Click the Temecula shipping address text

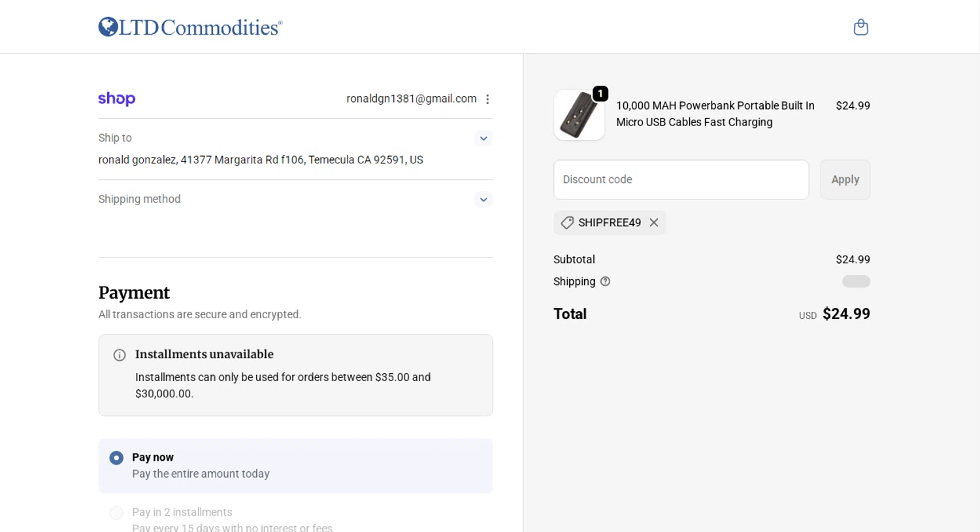pos(261,160)
